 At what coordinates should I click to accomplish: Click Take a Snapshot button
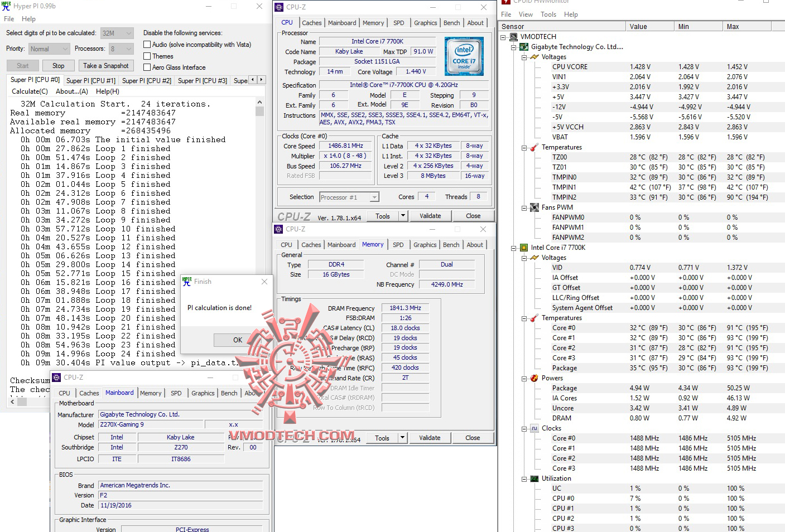click(106, 66)
